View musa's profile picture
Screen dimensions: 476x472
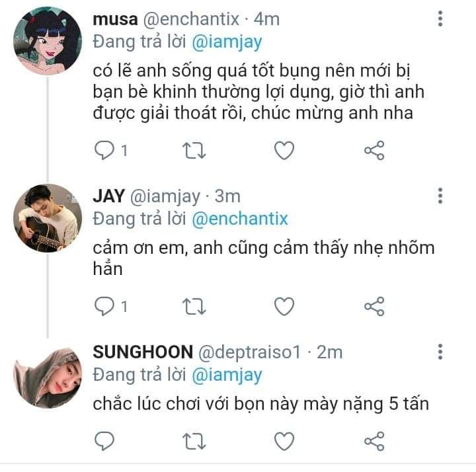(x=48, y=41)
